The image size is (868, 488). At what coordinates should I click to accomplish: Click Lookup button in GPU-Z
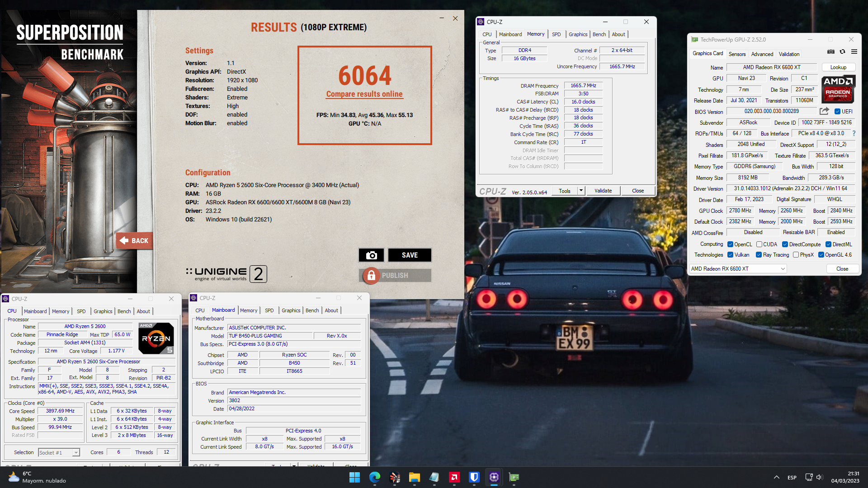838,67
